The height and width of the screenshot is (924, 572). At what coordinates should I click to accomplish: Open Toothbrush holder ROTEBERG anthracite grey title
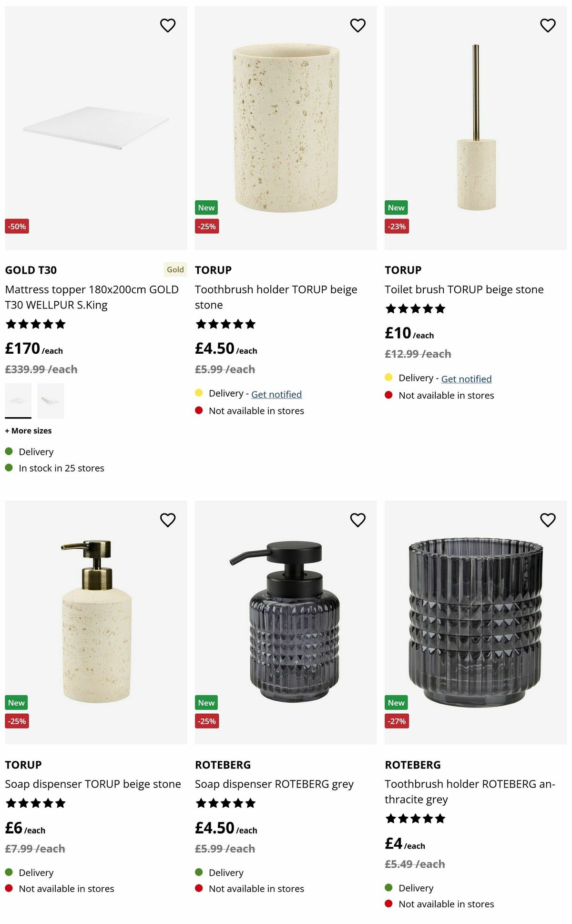point(470,791)
